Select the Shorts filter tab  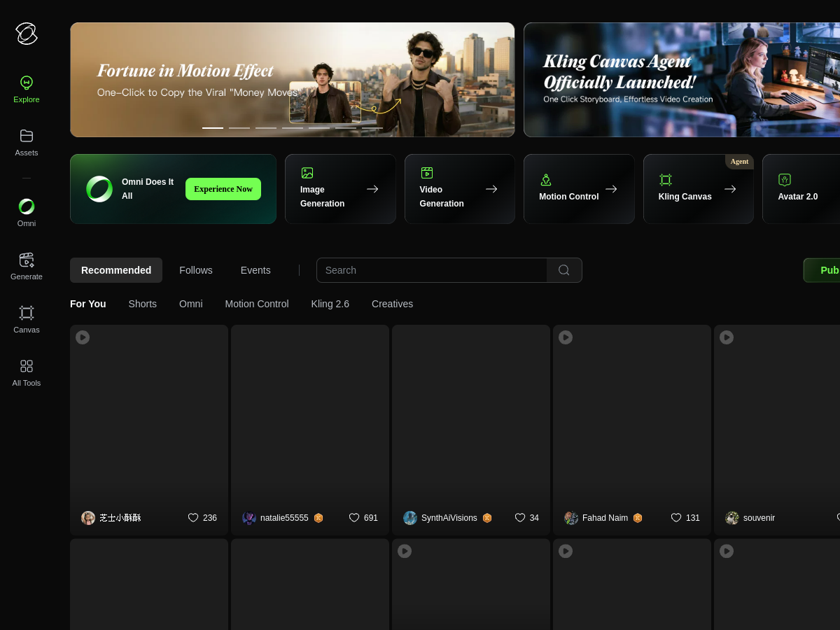tap(143, 304)
